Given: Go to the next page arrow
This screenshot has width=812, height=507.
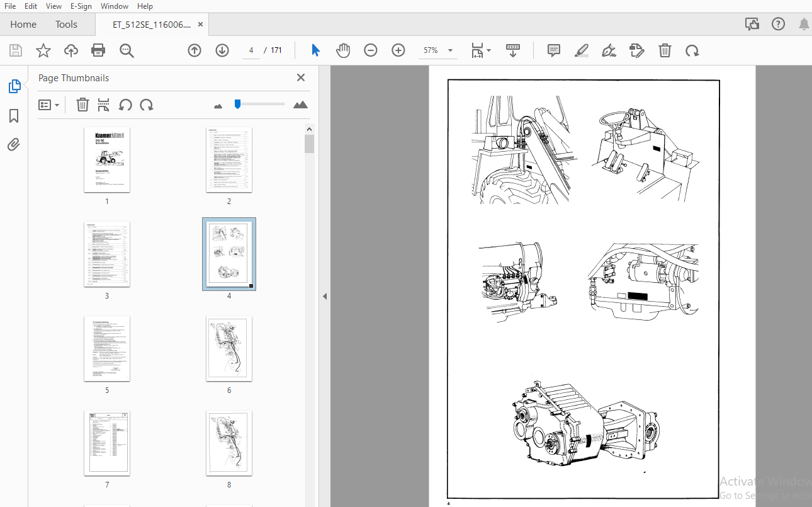Looking at the screenshot, I should 222,50.
